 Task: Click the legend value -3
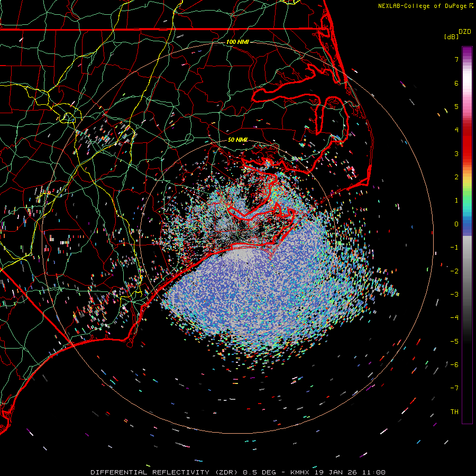coord(454,295)
